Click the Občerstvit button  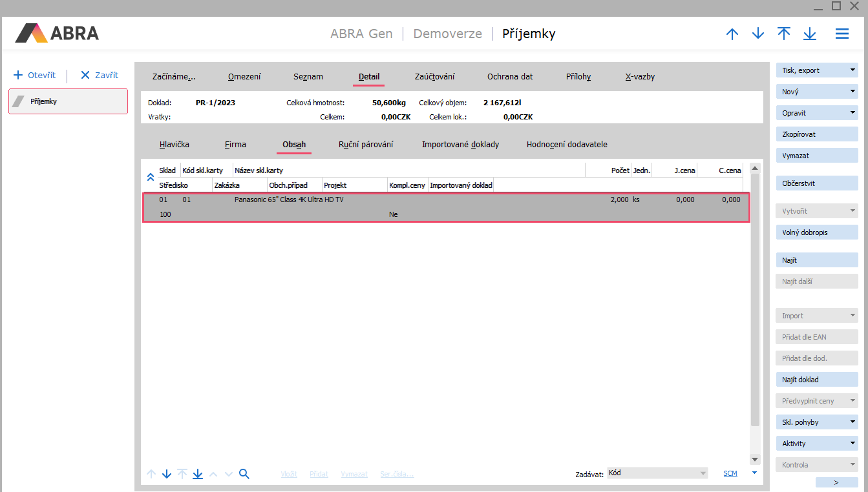pos(817,183)
